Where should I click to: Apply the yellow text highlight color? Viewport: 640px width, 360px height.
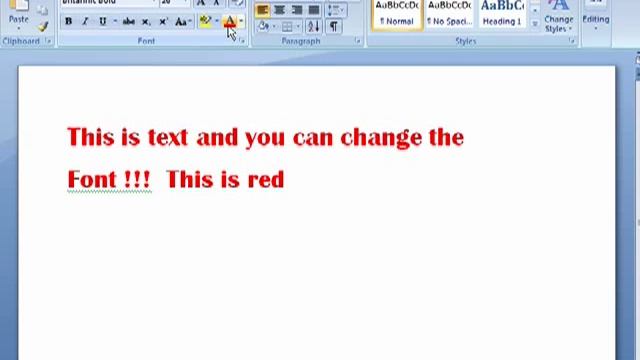(x=205, y=21)
